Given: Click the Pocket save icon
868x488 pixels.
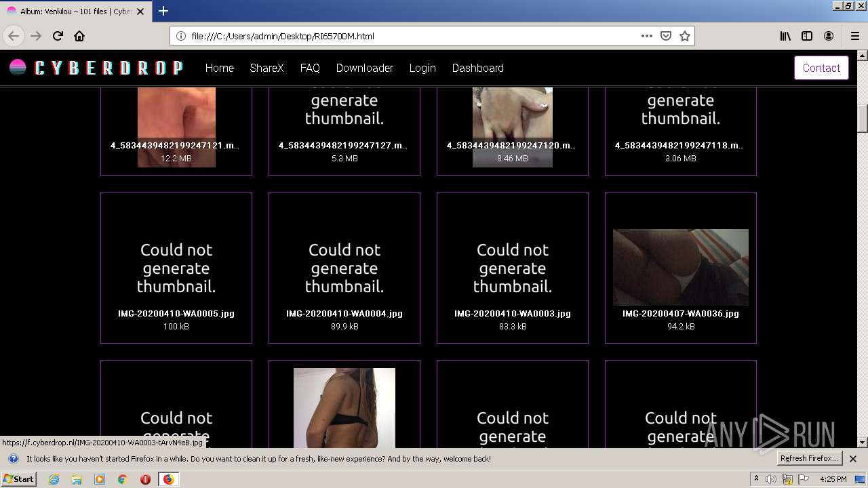Looking at the screenshot, I should (x=666, y=36).
